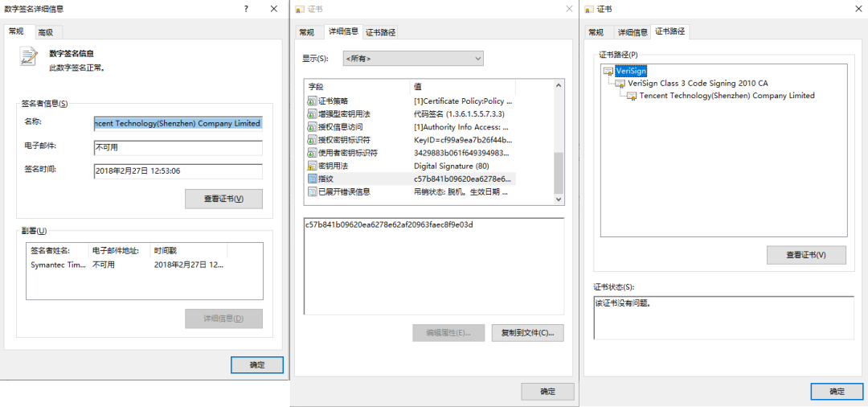Click the Tencent Technology certificate icon in tree
The height and width of the screenshot is (407, 868).
(633, 95)
